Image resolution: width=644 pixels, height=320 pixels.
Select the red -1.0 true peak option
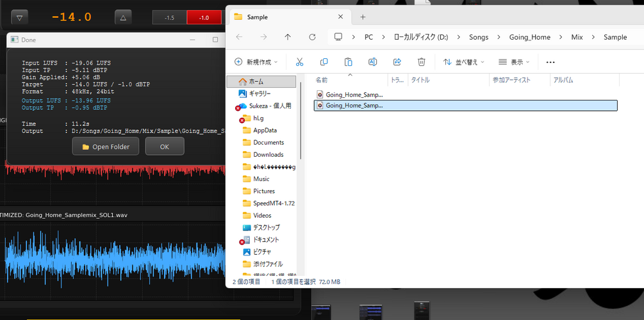pos(204,18)
